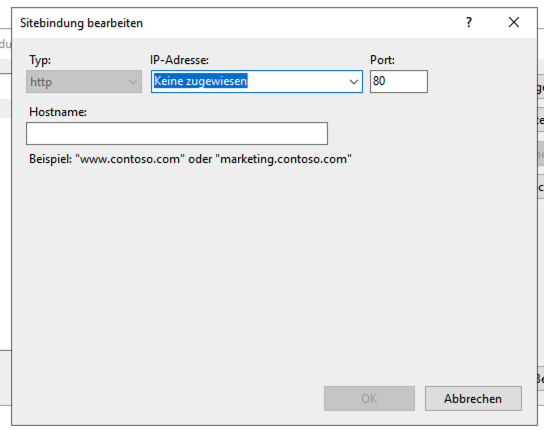Viewport: 544px width, 431px height.
Task: Close the Sitebindung bearbeiten dialog
Action: (514, 23)
